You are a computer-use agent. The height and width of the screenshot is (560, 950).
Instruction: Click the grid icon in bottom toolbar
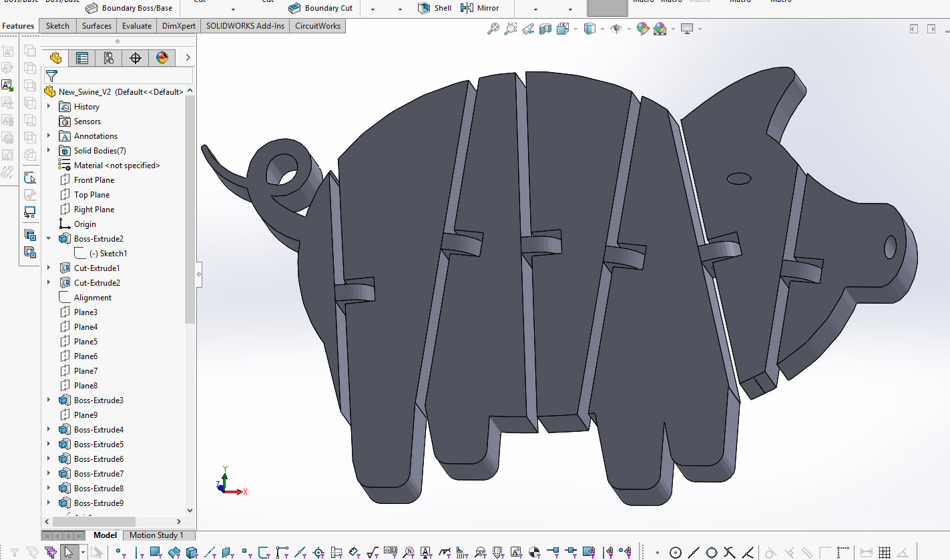[x=885, y=553]
